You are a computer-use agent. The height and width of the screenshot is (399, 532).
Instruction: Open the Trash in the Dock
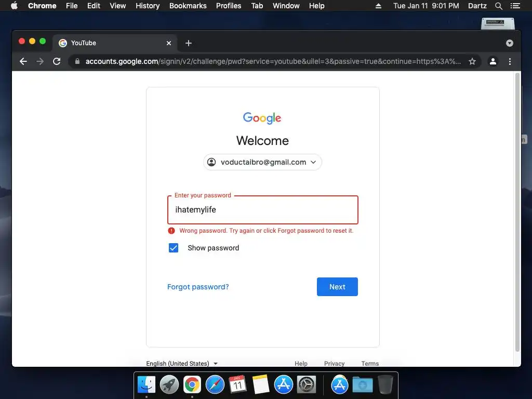[x=385, y=384]
